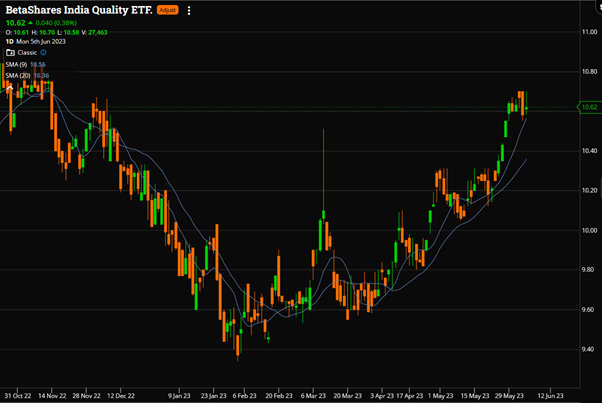Click the 6 Feb 23 date label
Screen dimensions: 602x403
245,396
